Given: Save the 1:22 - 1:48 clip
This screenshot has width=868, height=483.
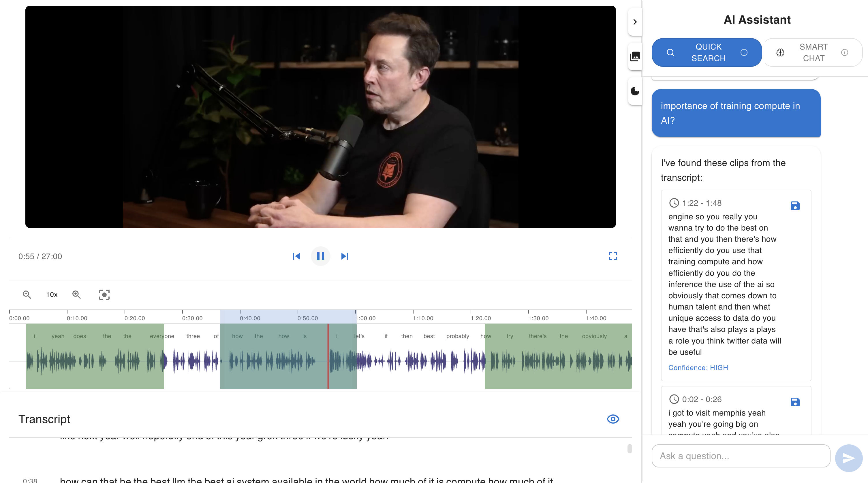Looking at the screenshot, I should coord(795,206).
